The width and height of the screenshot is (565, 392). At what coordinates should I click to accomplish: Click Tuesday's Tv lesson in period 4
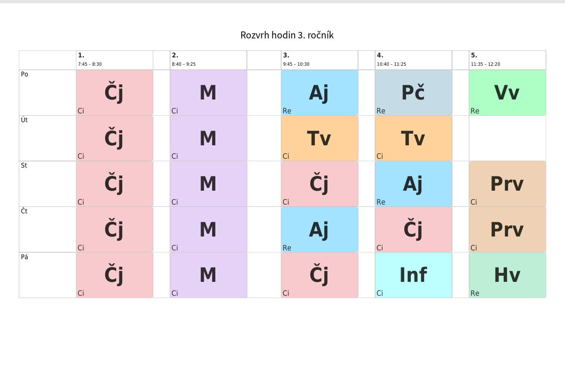[413, 138]
